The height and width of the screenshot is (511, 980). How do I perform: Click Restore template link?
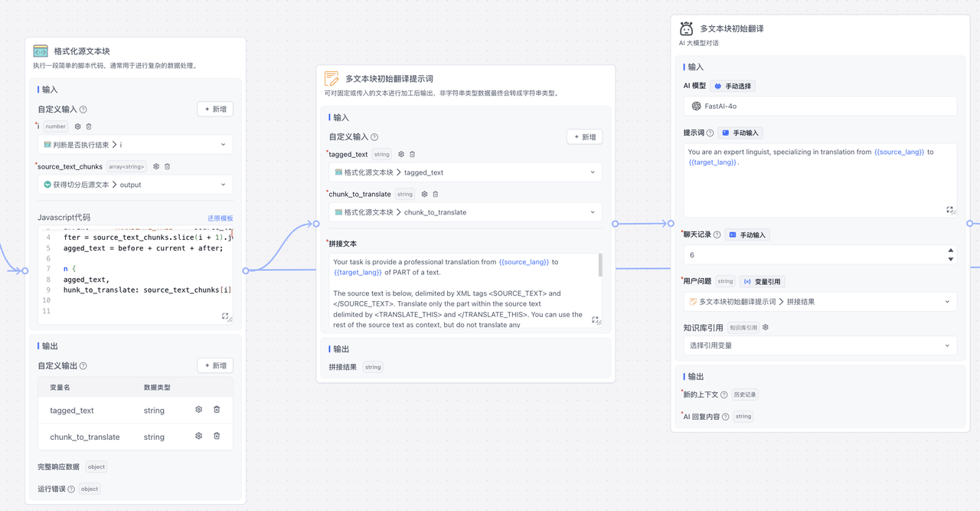tap(220, 218)
